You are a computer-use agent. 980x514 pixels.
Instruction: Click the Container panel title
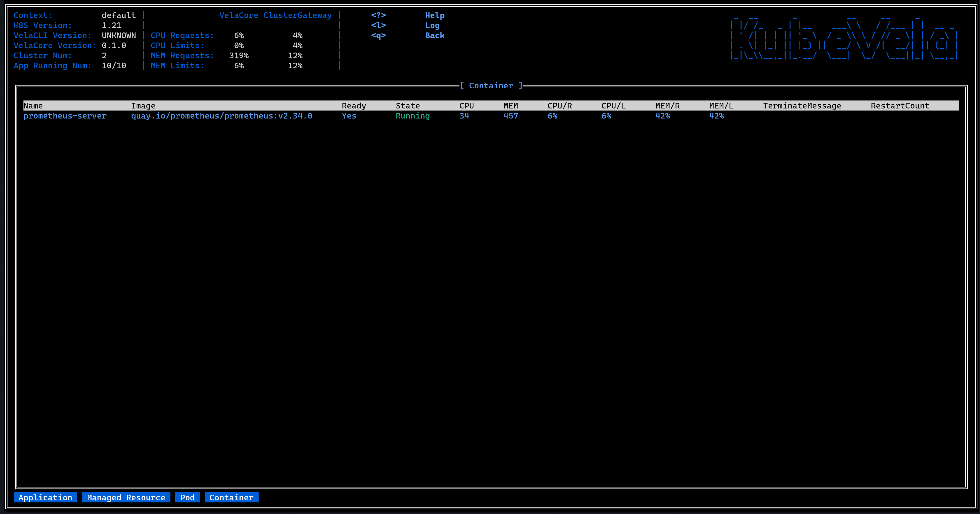[491, 86]
